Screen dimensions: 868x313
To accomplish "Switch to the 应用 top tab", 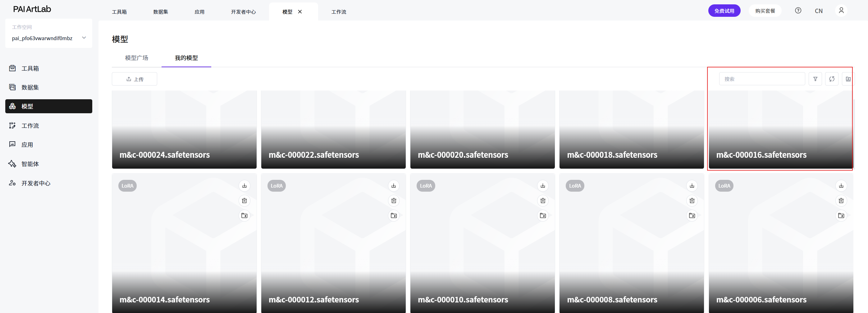I will (199, 12).
